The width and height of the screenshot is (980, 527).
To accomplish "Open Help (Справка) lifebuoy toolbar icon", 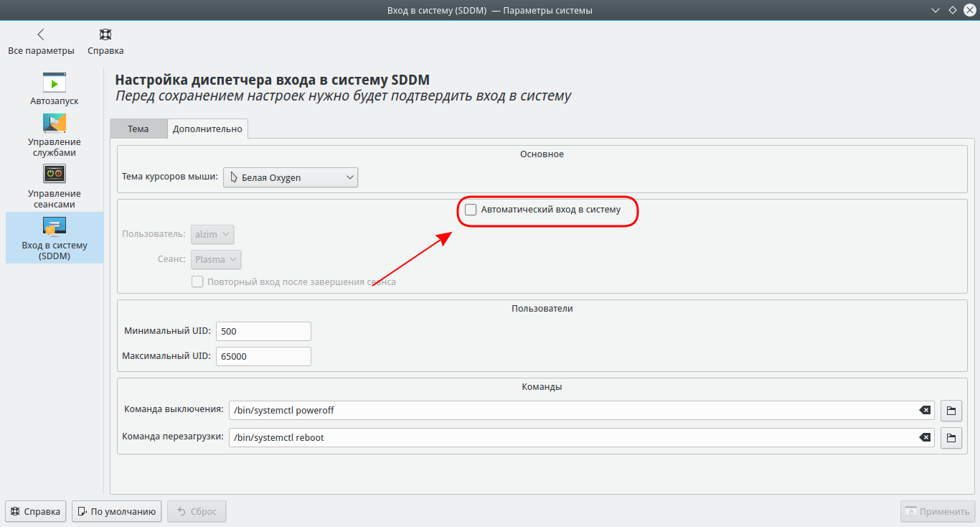I will coord(105,34).
